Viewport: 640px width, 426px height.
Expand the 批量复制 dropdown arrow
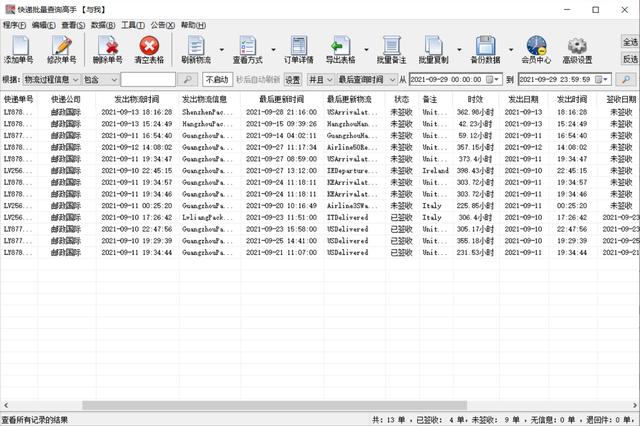[459, 50]
